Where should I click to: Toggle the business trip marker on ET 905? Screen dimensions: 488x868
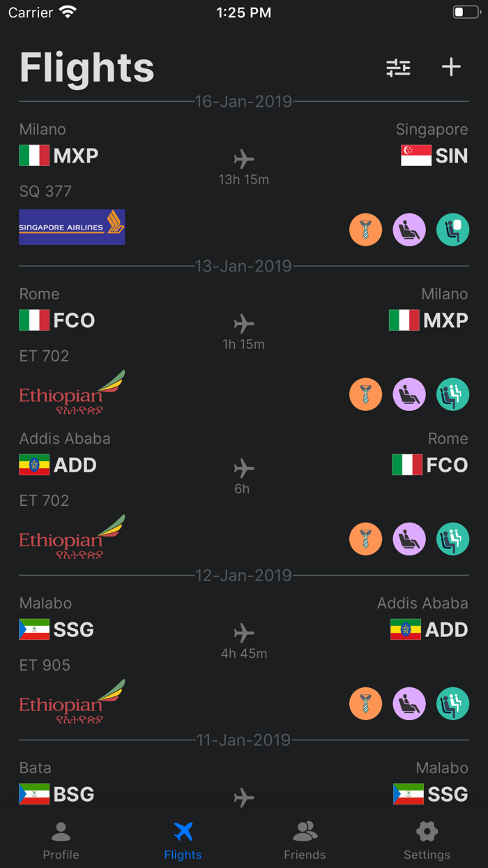[366, 703]
